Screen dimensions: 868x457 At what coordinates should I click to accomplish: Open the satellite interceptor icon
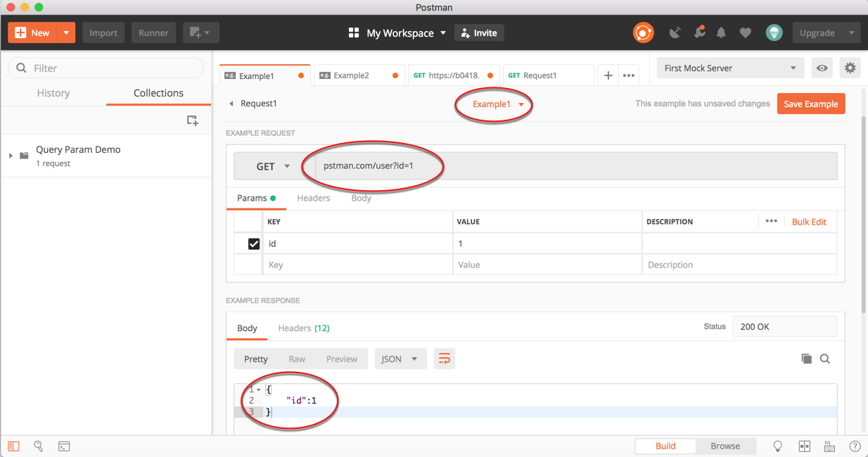click(x=675, y=32)
